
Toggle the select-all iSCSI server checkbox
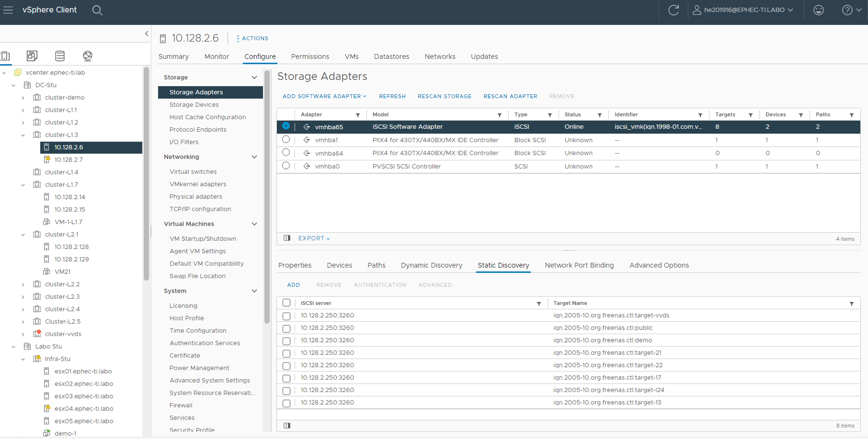(286, 303)
